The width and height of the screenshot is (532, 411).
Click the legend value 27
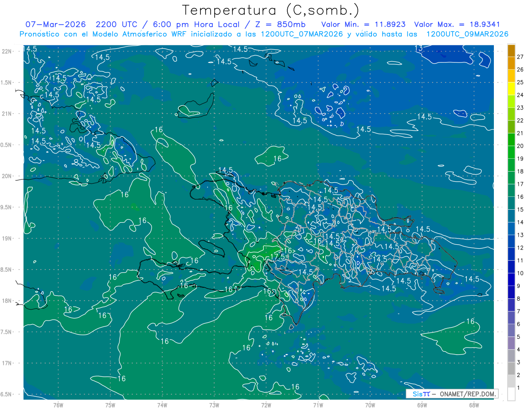point(520,57)
